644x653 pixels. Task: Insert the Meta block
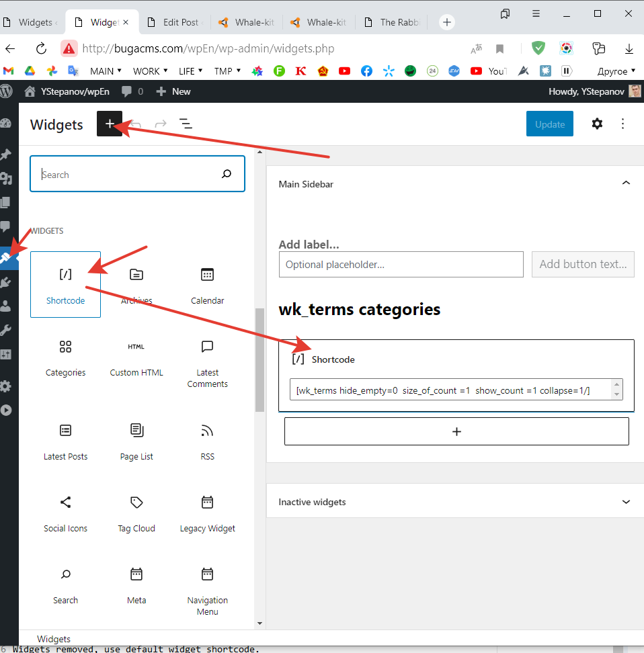coord(136,586)
